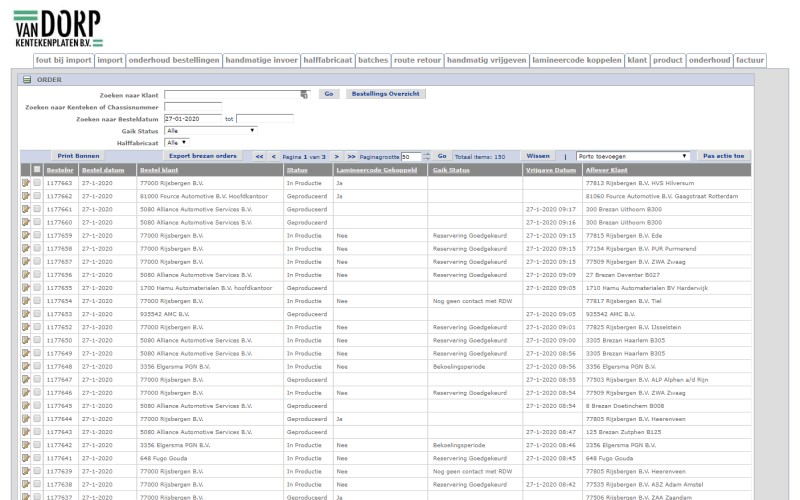800x500 pixels.
Task: Open edit icon for order 1177663
Action: pos(26,183)
